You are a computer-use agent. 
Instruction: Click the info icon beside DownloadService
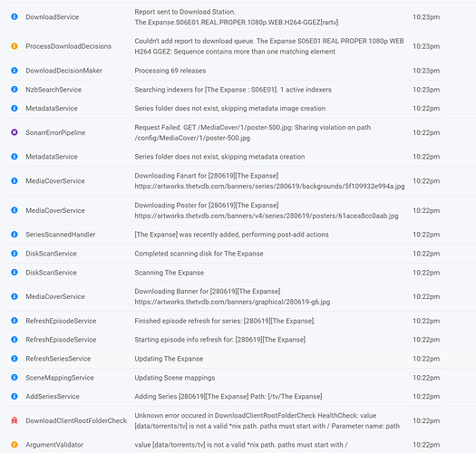pos(15,16)
